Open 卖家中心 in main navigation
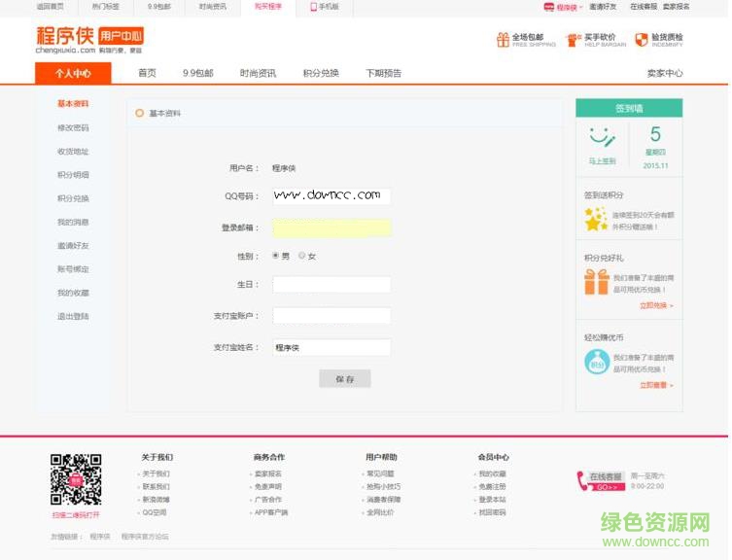The height and width of the screenshot is (560, 732). (665, 73)
